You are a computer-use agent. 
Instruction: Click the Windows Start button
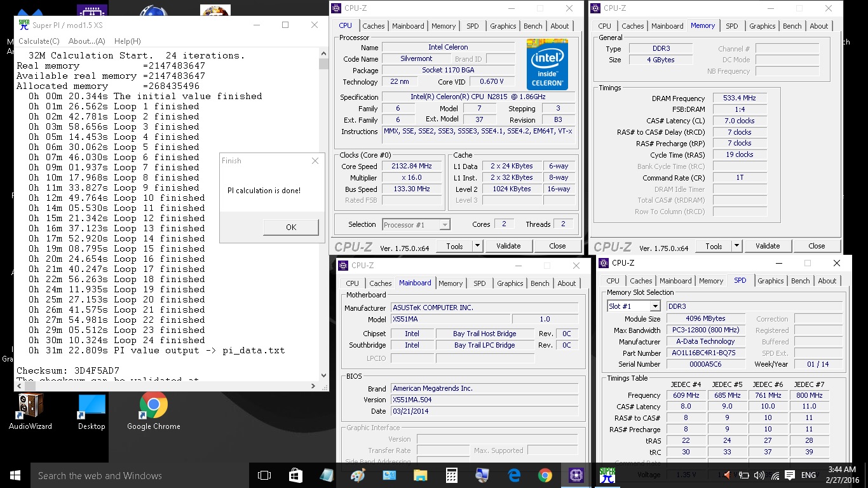pos(15,475)
